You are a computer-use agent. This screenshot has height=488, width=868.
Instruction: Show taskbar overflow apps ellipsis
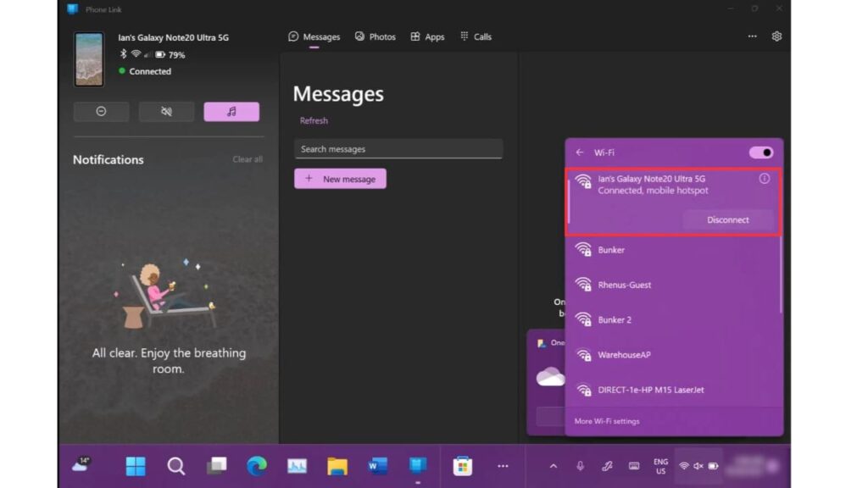point(503,467)
